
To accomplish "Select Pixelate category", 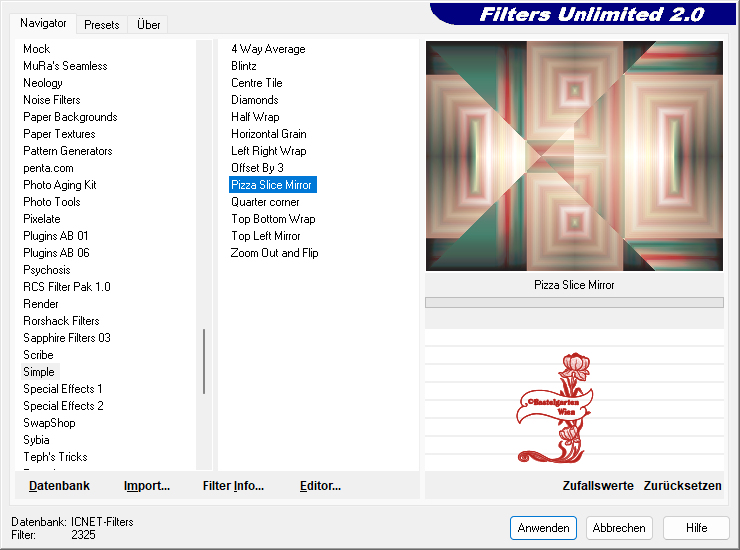I will coord(42,219).
